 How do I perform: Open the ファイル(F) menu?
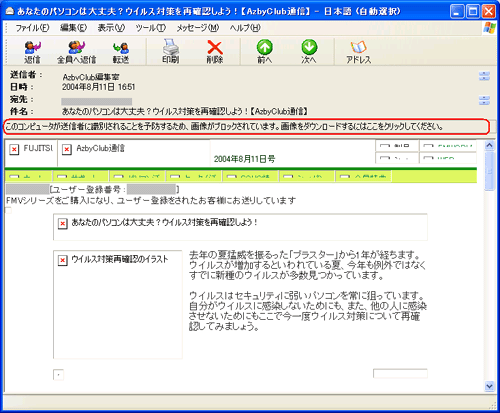(32, 28)
